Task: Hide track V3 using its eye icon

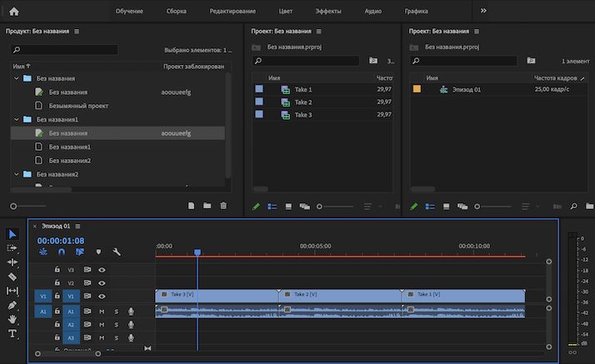Action: tap(102, 270)
